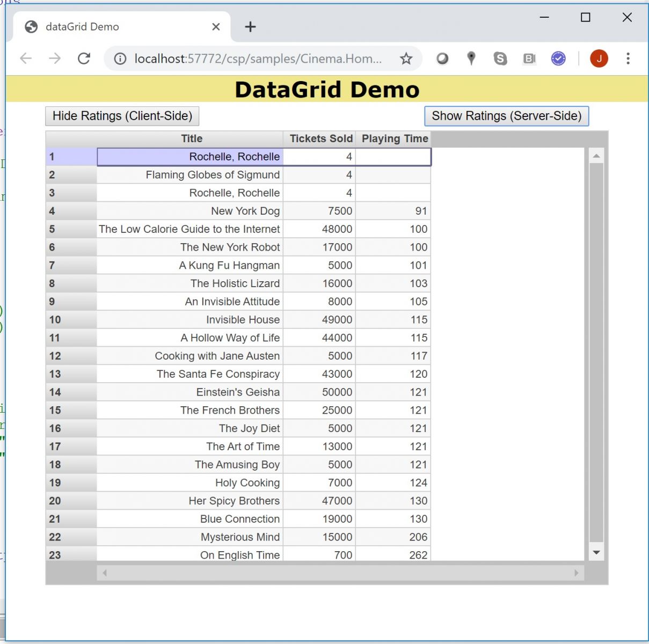Select the dataGrid Demo tab
649x644 pixels.
coord(121,27)
